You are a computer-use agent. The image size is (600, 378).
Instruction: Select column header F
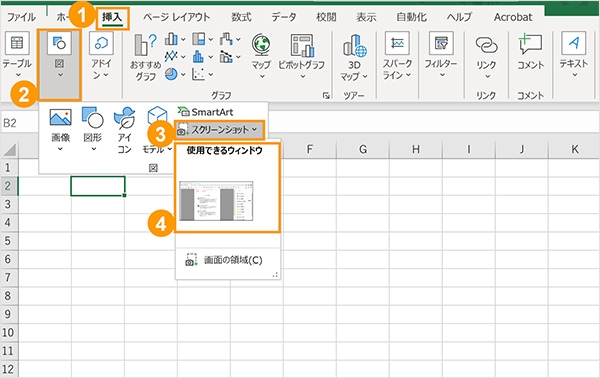tap(310, 149)
